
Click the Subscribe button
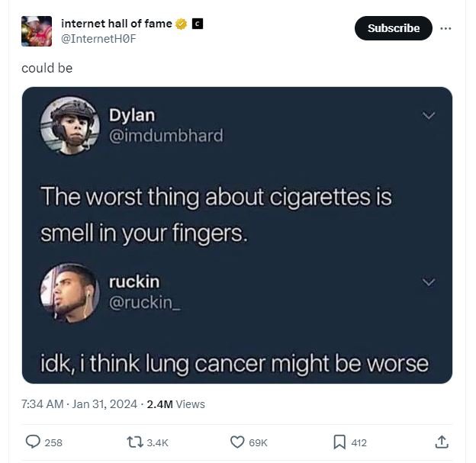pyautogui.click(x=394, y=28)
